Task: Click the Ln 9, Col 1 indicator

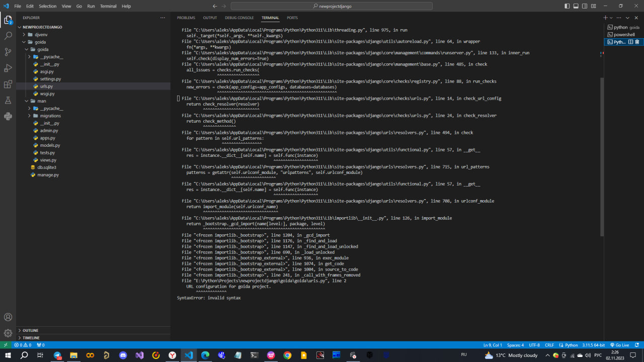Action: click(x=493, y=345)
